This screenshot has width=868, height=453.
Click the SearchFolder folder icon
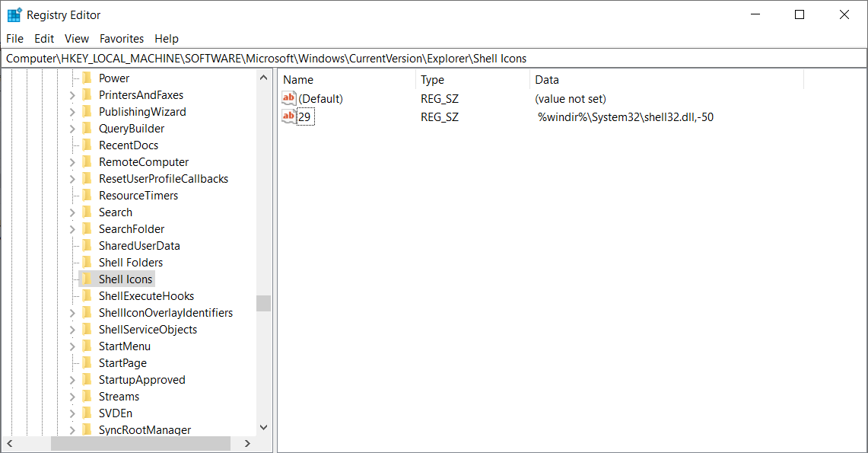coord(87,228)
